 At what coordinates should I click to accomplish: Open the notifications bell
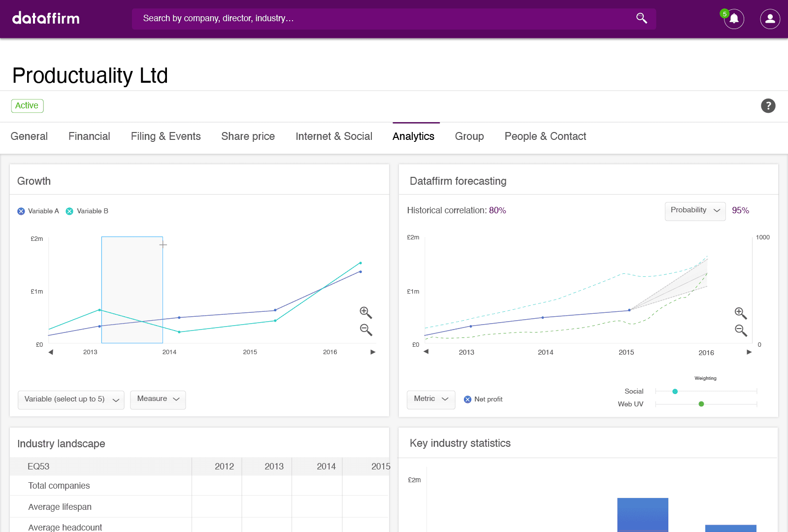pyautogui.click(x=734, y=19)
